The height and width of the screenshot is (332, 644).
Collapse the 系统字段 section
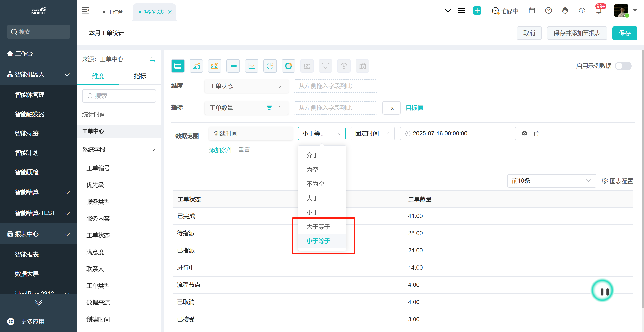point(153,150)
